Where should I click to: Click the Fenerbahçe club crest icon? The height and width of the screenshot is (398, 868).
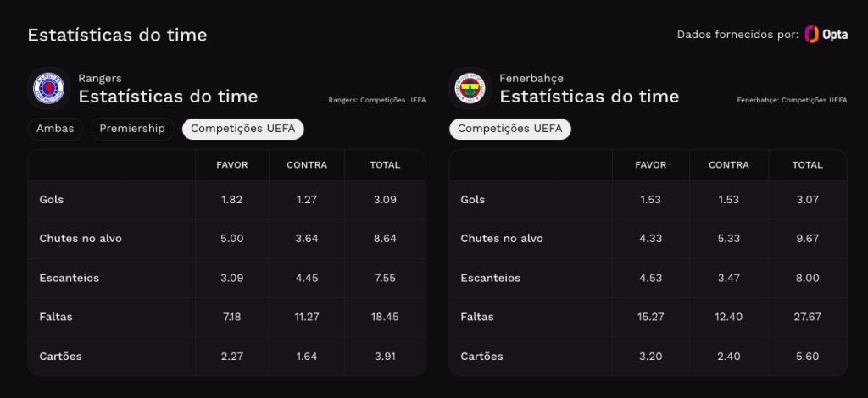pos(470,88)
